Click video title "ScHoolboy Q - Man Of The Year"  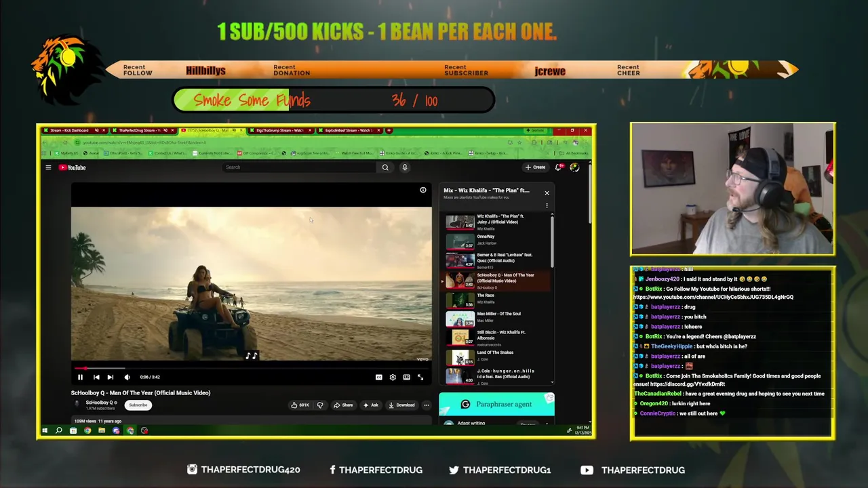point(140,393)
